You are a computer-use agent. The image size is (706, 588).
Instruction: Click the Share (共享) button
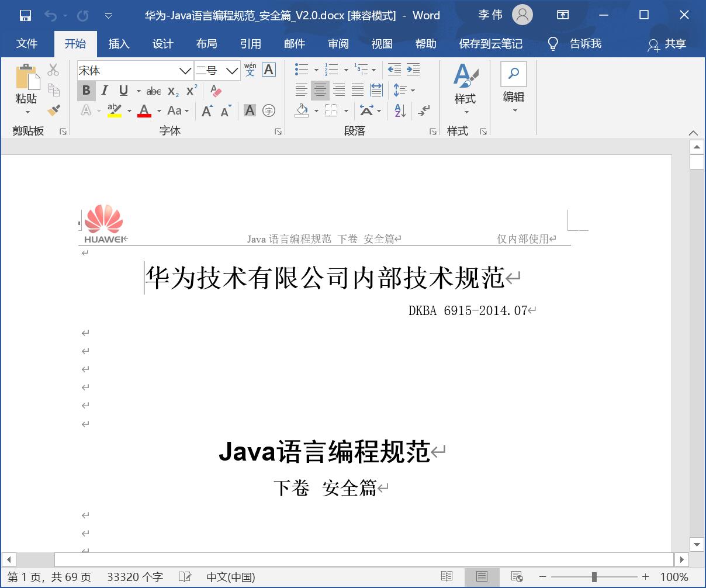pos(667,44)
